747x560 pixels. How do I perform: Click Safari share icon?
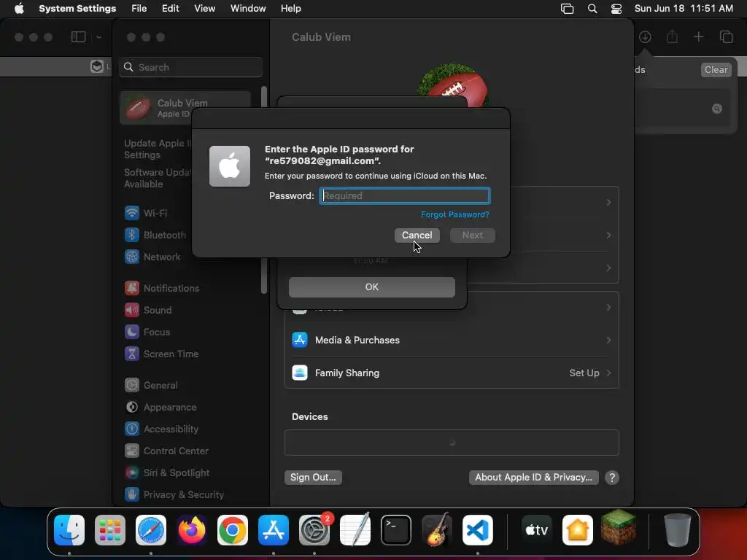tap(672, 36)
